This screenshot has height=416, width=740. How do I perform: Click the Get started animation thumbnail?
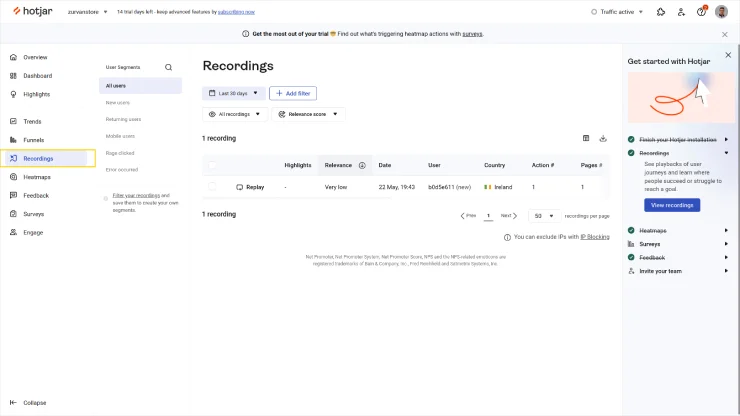click(x=681, y=97)
